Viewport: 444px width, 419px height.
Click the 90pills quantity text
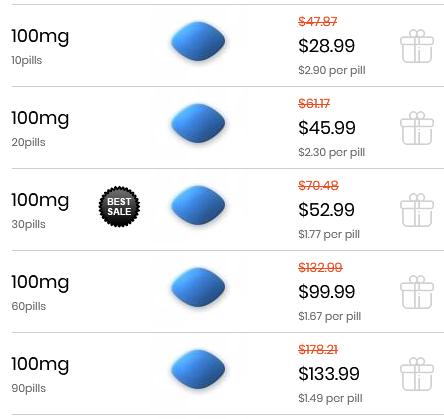click(29, 388)
